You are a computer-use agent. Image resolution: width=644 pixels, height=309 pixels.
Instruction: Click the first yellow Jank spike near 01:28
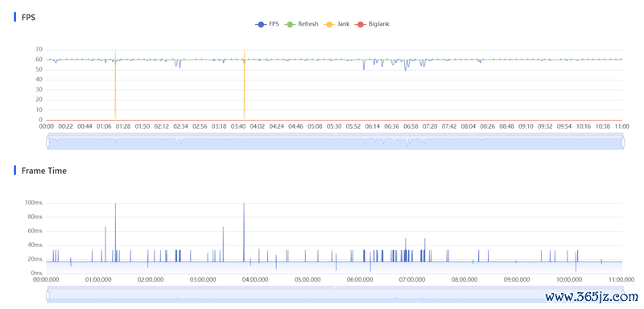point(115,84)
